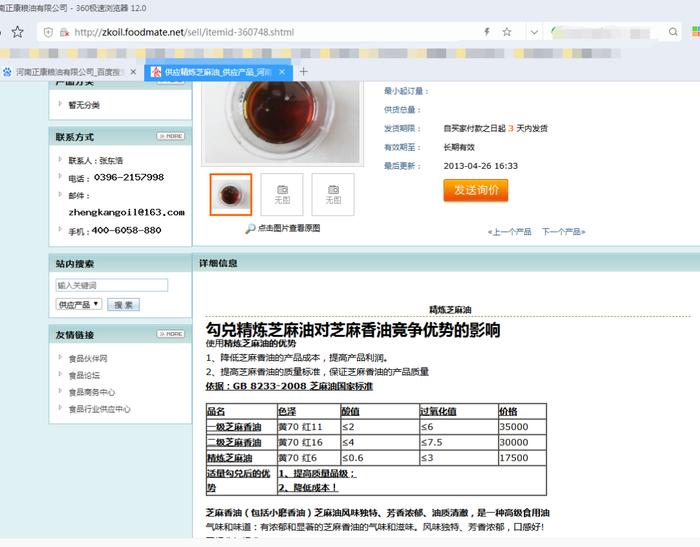Click the search magnifier icon in search box
The image size is (700, 547).
(x=673, y=32)
